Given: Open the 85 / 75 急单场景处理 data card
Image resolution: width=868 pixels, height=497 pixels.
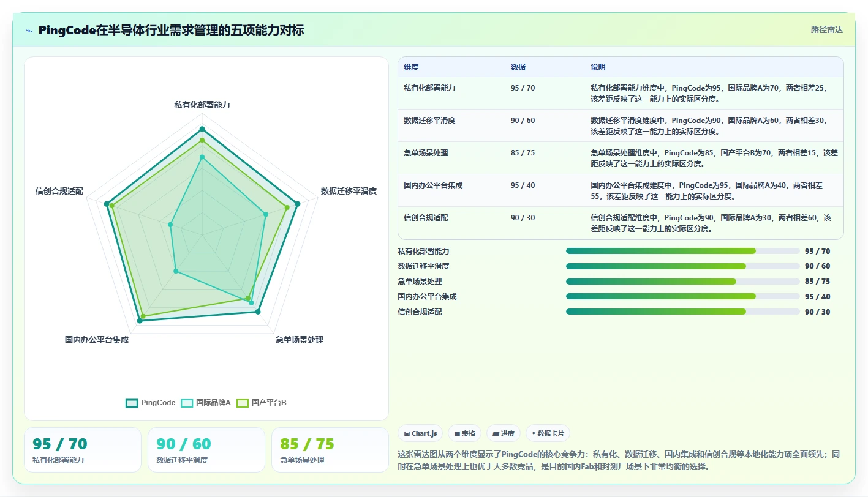Looking at the screenshot, I should coord(330,450).
